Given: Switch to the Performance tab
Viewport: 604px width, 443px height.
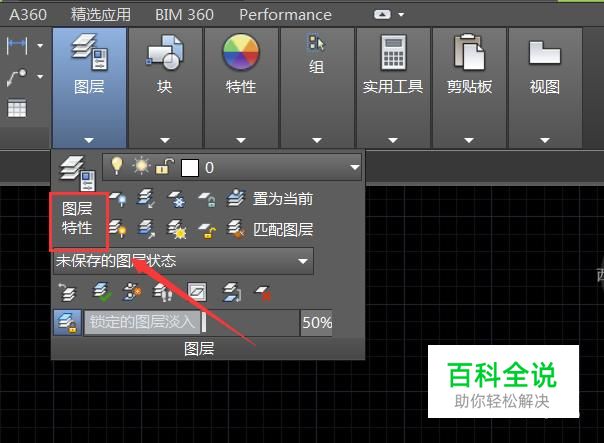Looking at the screenshot, I should tap(285, 15).
